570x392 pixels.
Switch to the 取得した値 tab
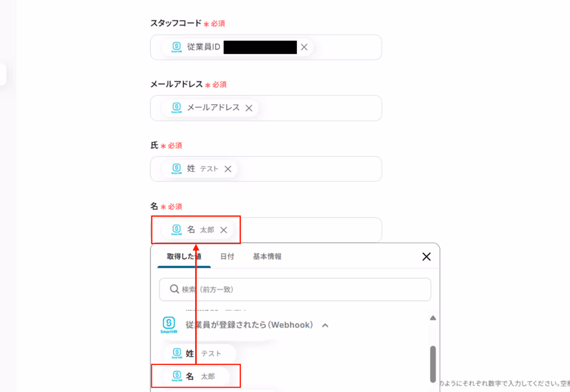[x=184, y=256]
